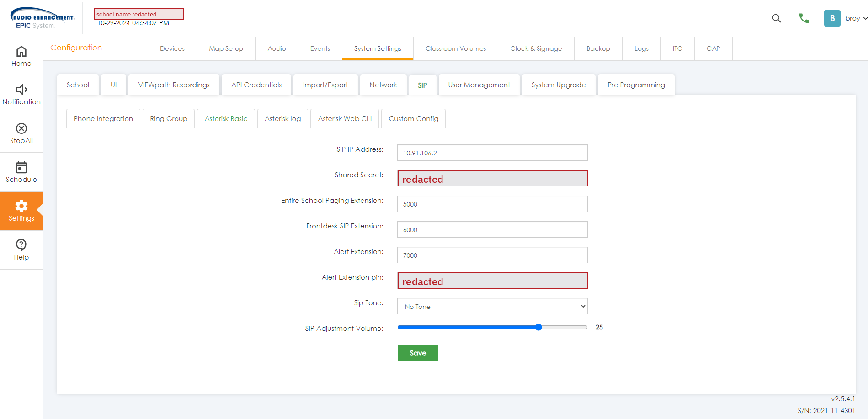
Task: Open User Management subtab
Action: point(479,85)
